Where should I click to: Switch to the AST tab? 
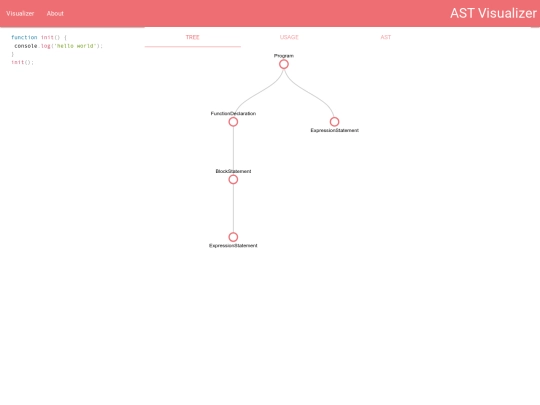(x=385, y=37)
